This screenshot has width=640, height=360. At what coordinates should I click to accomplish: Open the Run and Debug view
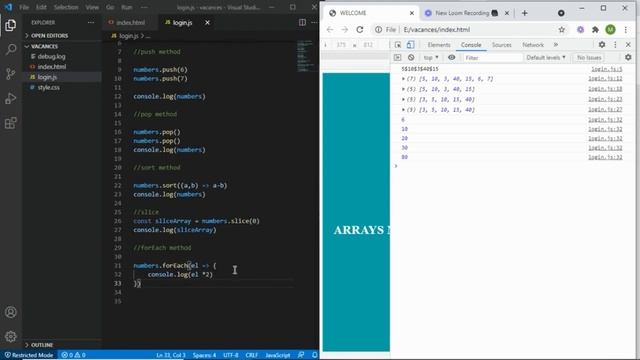point(11,98)
